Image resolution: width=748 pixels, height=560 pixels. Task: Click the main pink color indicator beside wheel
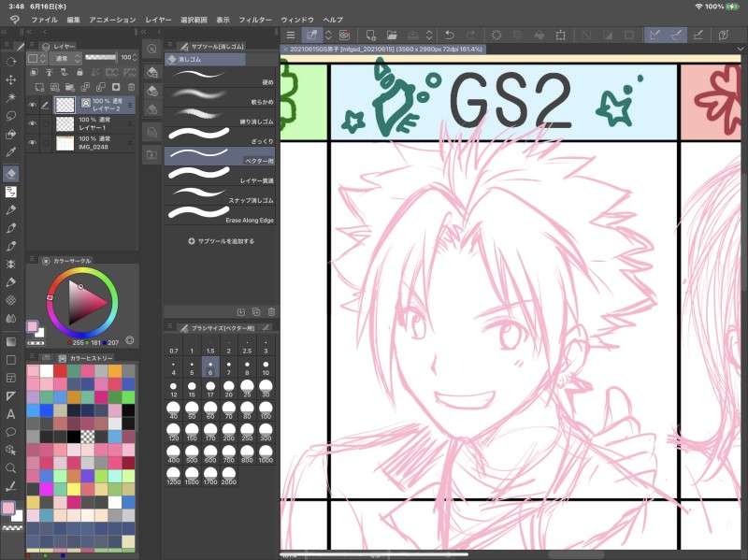click(32, 327)
